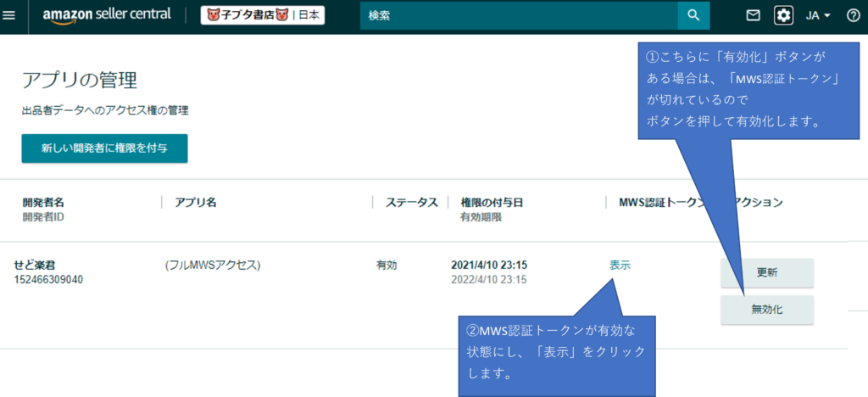The height and width of the screenshot is (397, 868).
Task: Select the (フルMWSアクセス) app name
Action: tap(213, 266)
